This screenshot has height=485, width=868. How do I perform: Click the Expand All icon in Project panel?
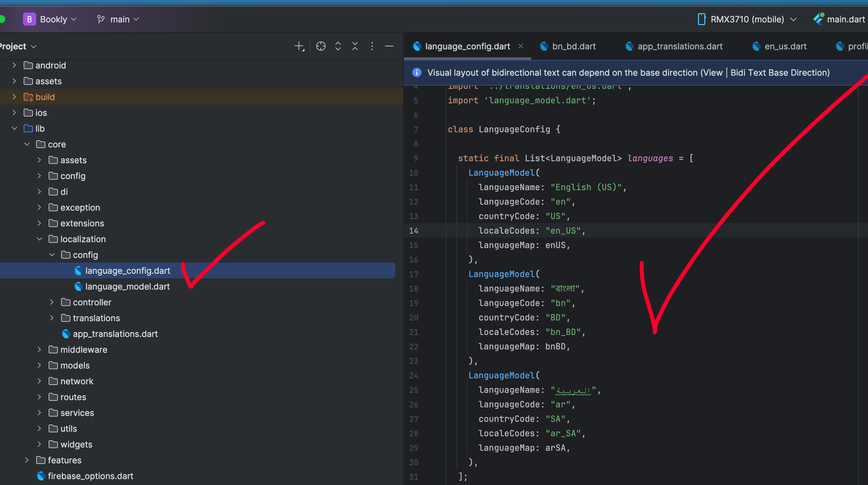coord(338,46)
